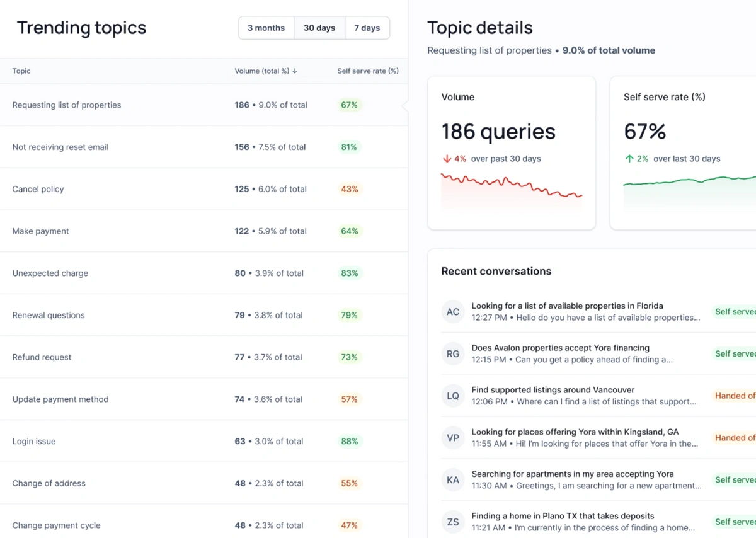Click the 47% badge for Change payment cycle
The image size is (756, 538).
349,525
